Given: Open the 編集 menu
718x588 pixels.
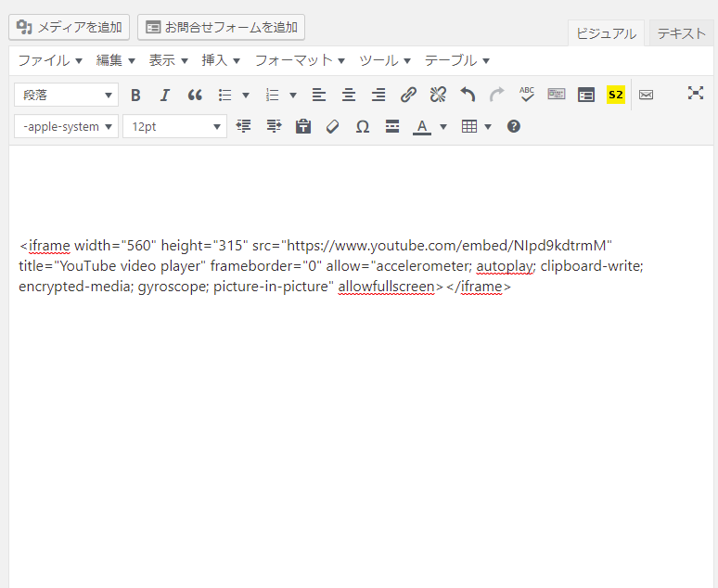Looking at the screenshot, I should pyautogui.click(x=115, y=60).
